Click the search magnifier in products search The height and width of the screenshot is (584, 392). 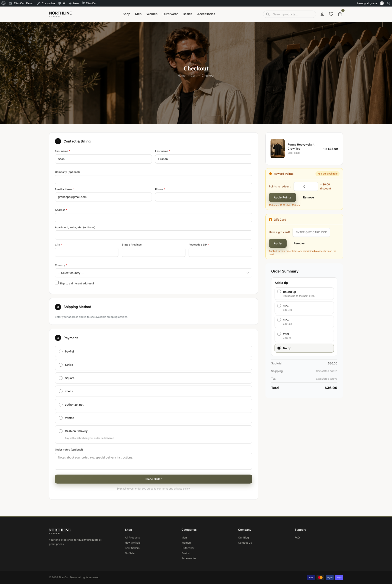click(x=268, y=14)
